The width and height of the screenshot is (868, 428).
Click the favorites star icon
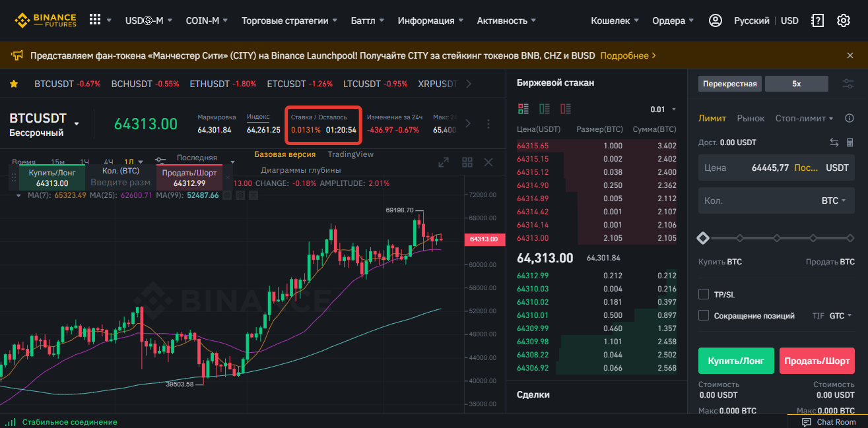(14, 84)
